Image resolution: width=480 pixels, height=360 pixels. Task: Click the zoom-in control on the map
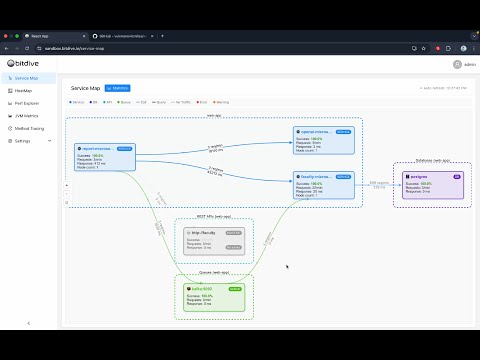(67, 185)
